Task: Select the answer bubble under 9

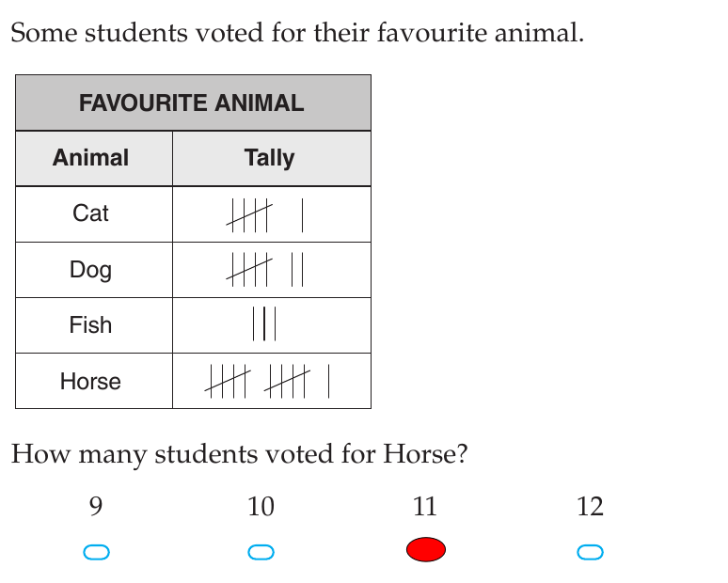Action: coord(97,552)
